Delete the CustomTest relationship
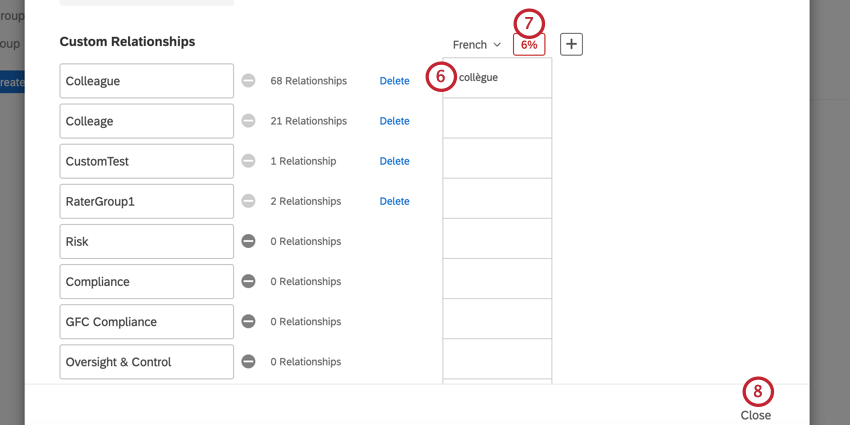 coord(394,161)
